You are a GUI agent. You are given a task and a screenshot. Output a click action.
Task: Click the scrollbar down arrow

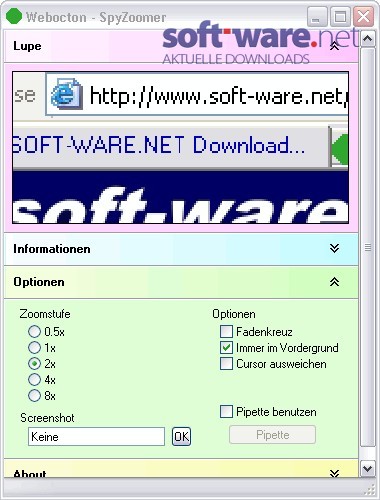368,468
